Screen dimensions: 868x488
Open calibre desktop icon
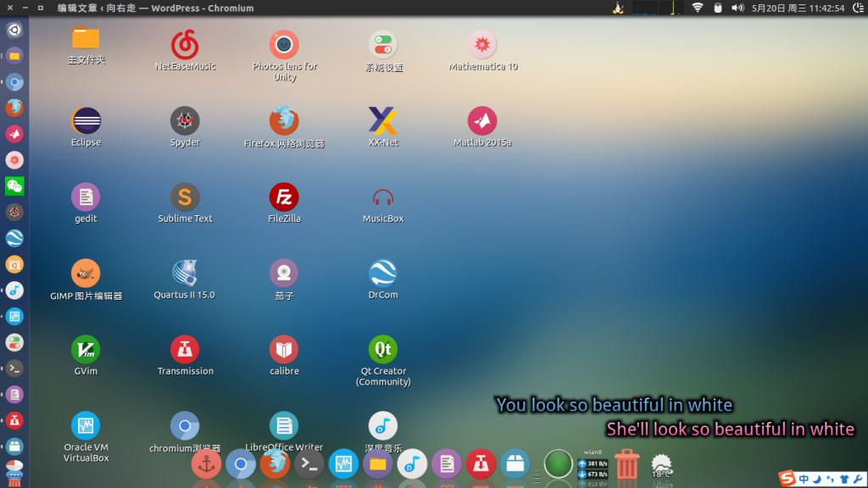pos(284,350)
